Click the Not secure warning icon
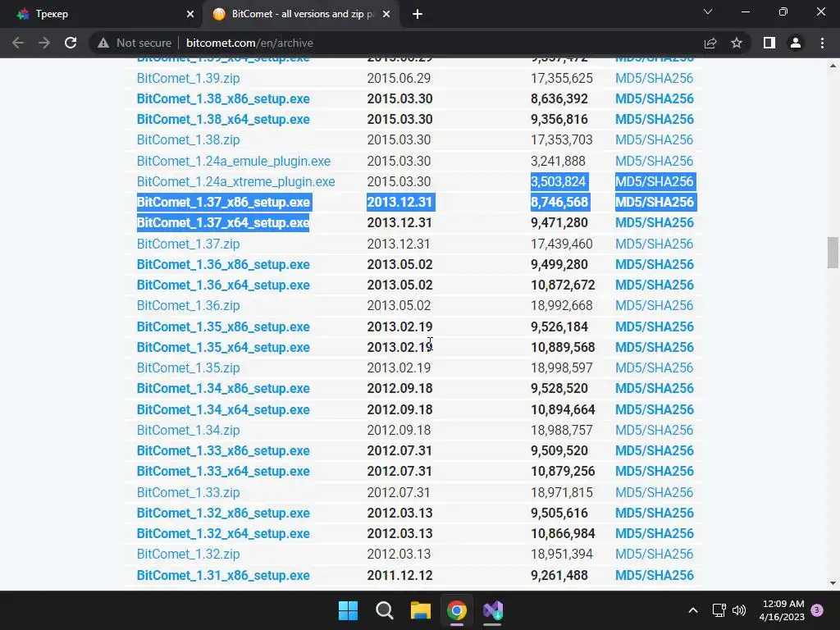This screenshot has width=840, height=630. (103, 43)
